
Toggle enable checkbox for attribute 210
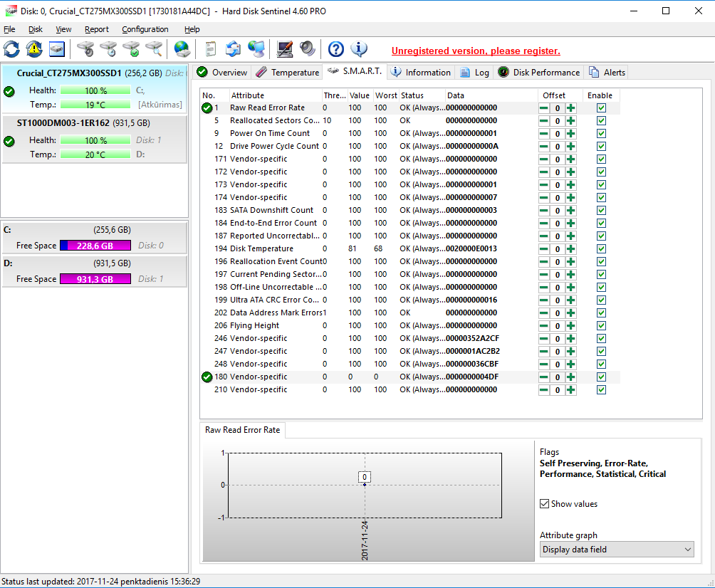(602, 389)
